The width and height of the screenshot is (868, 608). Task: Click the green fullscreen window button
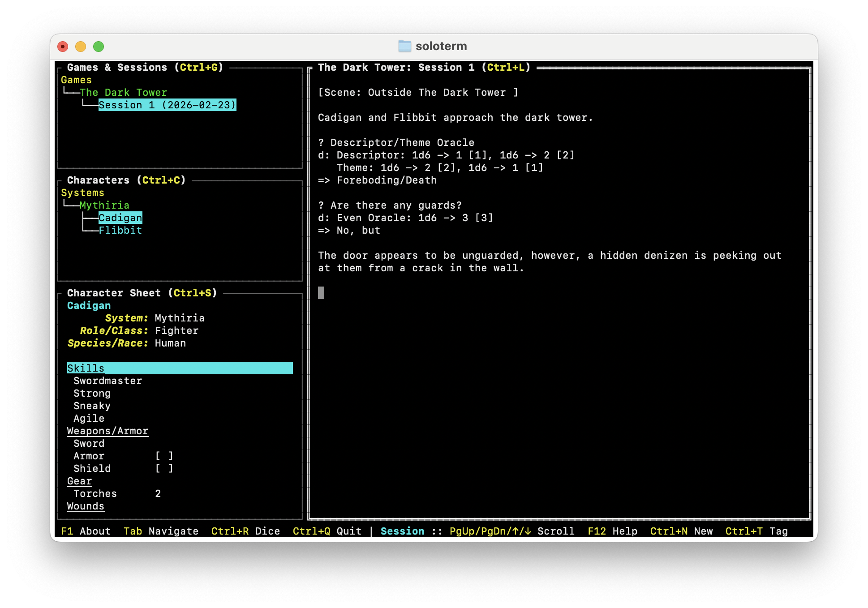pyautogui.click(x=99, y=47)
